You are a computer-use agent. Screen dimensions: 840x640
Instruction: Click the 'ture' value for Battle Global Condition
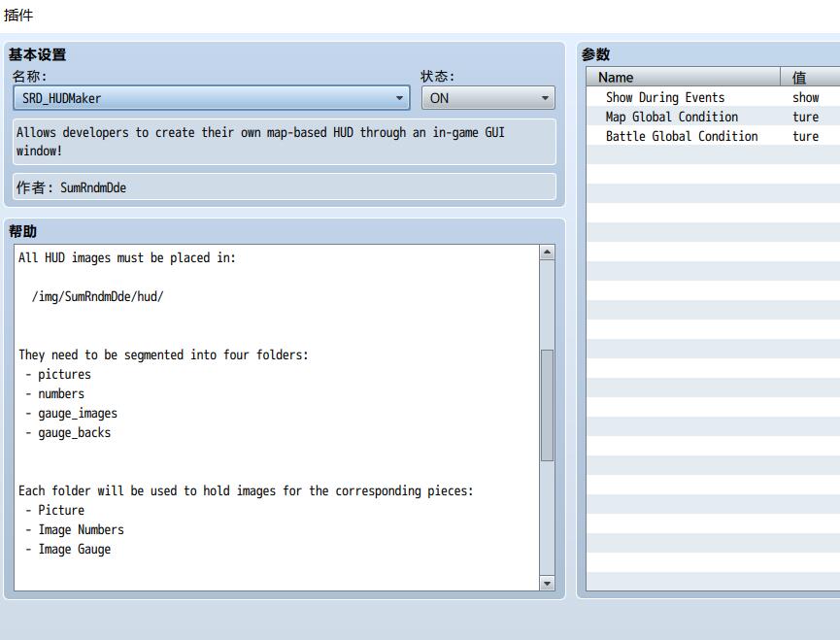(x=806, y=136)
